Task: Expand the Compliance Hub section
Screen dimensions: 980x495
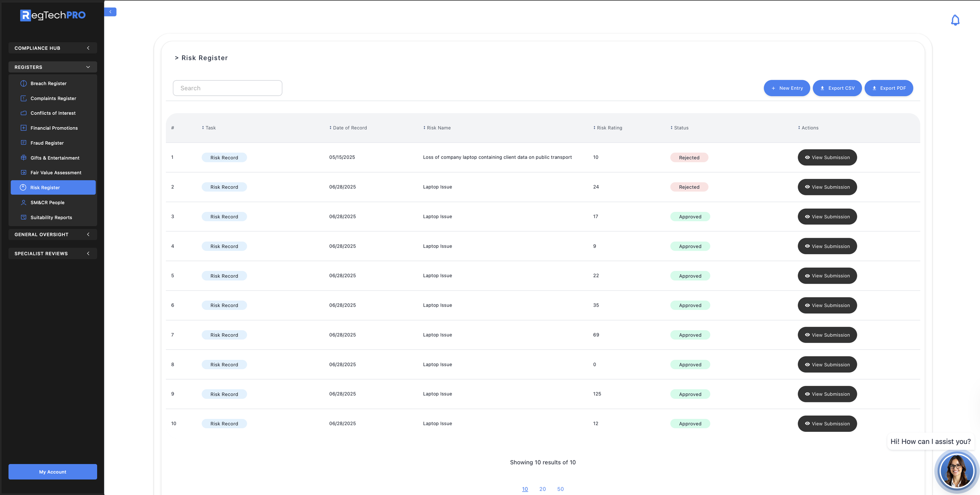Action: pos(53,48)
